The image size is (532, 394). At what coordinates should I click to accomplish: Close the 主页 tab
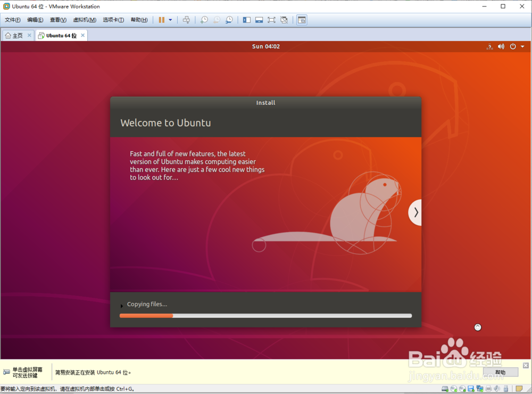pos(29,35)
